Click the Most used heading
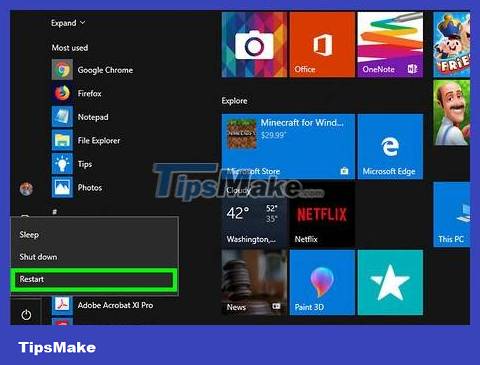Image resolution: width=480 pixels, height=365 pixels. click(x=70, y=48)
